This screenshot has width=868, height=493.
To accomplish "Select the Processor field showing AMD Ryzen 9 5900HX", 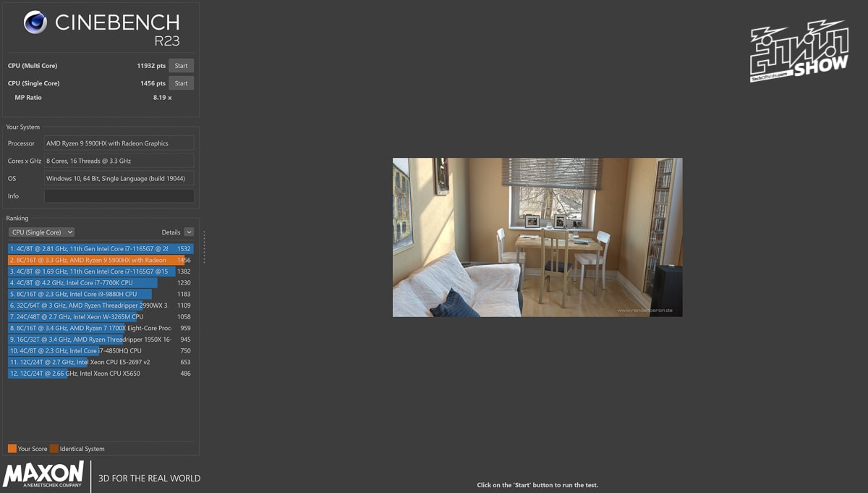I will click(x=119, y=143).
